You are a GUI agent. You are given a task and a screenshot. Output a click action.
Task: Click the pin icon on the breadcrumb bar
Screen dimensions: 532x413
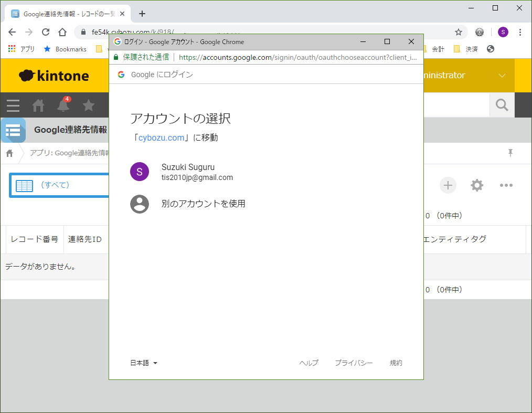pyautogui.click(x=510, y=153)
